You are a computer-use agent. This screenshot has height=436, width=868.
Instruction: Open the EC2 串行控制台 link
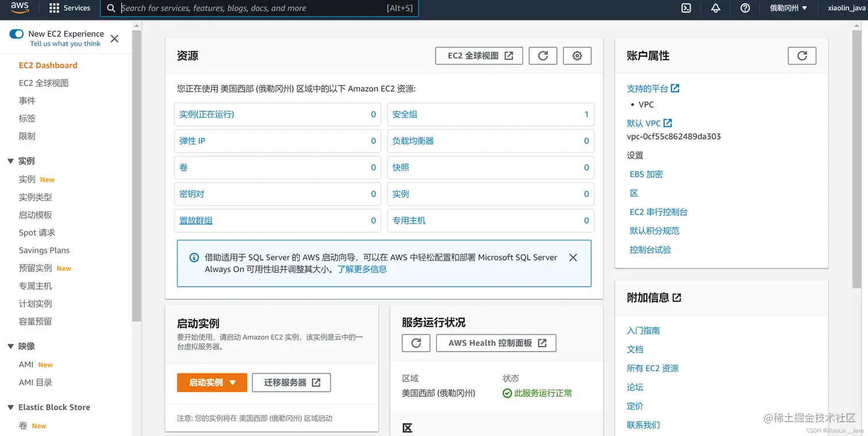pyautogui.click(x=658, y=212)
